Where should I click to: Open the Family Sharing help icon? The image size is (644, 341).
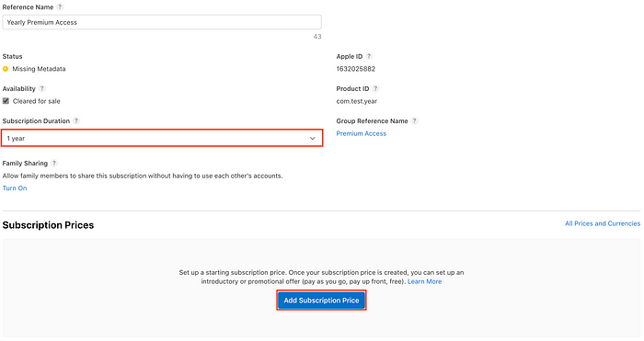point(54,164)
